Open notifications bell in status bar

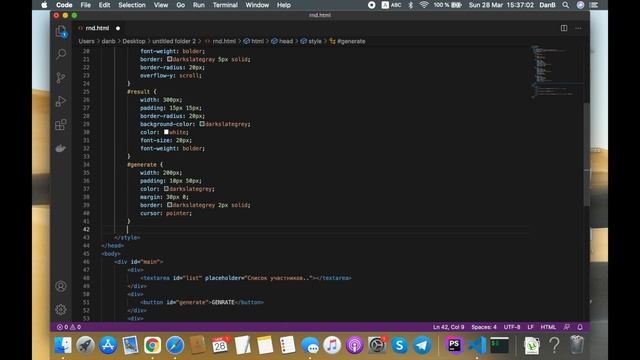[x=580, y=327]
